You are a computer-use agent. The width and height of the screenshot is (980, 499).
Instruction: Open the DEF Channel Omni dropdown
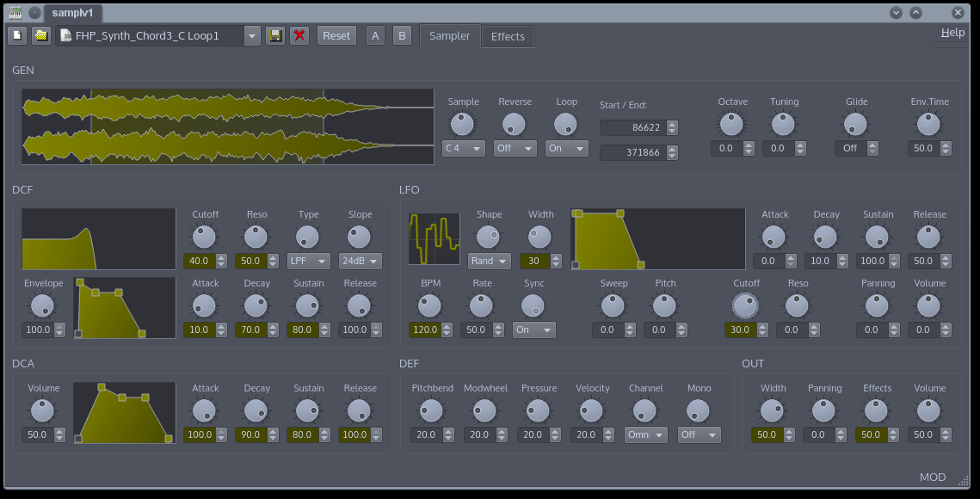(x=646, y=434)
